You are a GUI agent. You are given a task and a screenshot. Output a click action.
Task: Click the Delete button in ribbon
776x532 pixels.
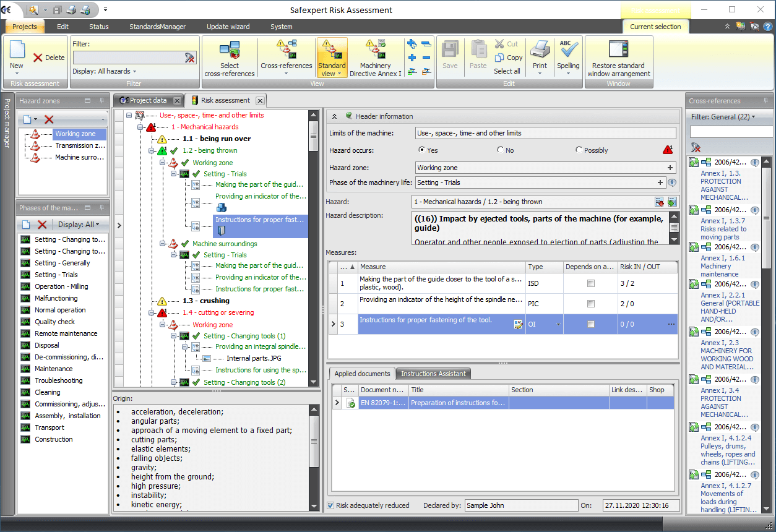[49, 58]
